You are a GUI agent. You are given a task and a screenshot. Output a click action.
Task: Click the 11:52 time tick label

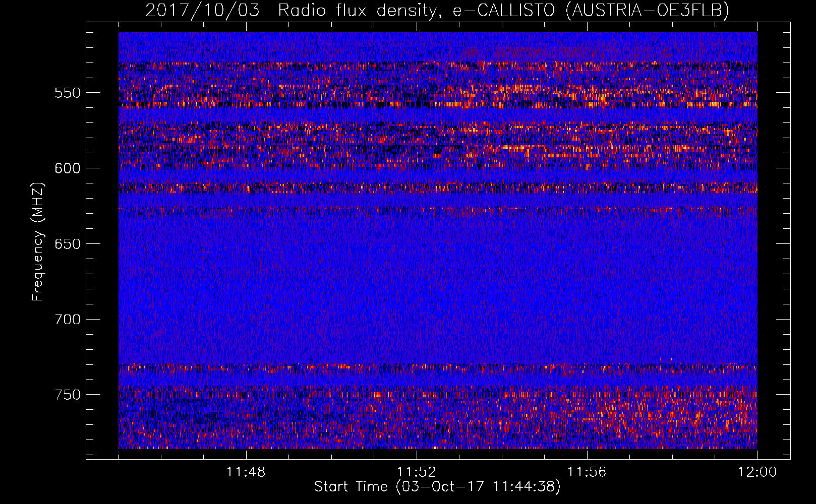coord(416,472)
